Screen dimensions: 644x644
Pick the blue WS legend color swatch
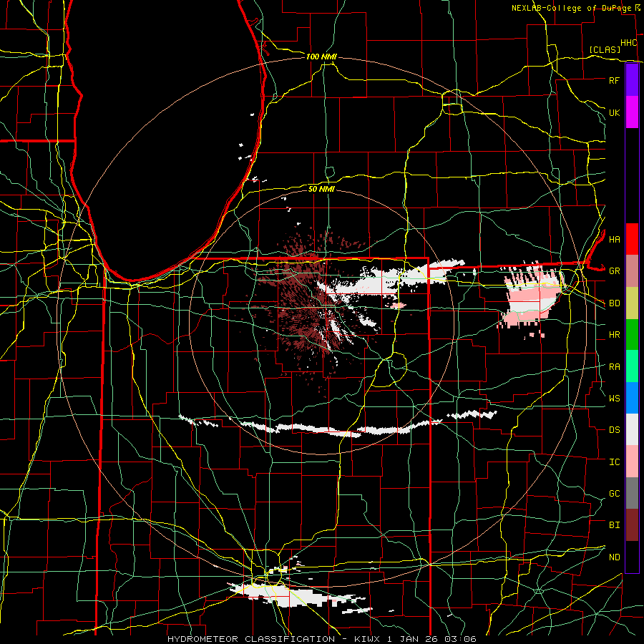[632, 398]
